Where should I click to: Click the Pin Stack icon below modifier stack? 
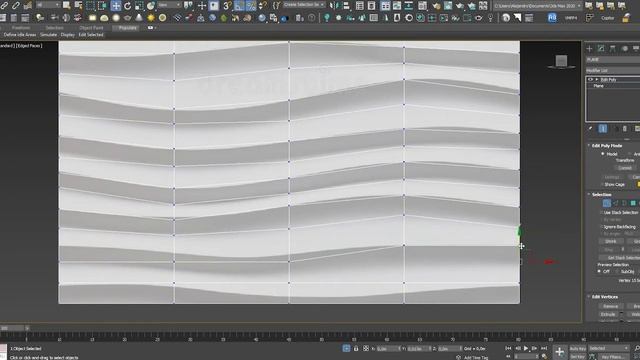[591, 129]
